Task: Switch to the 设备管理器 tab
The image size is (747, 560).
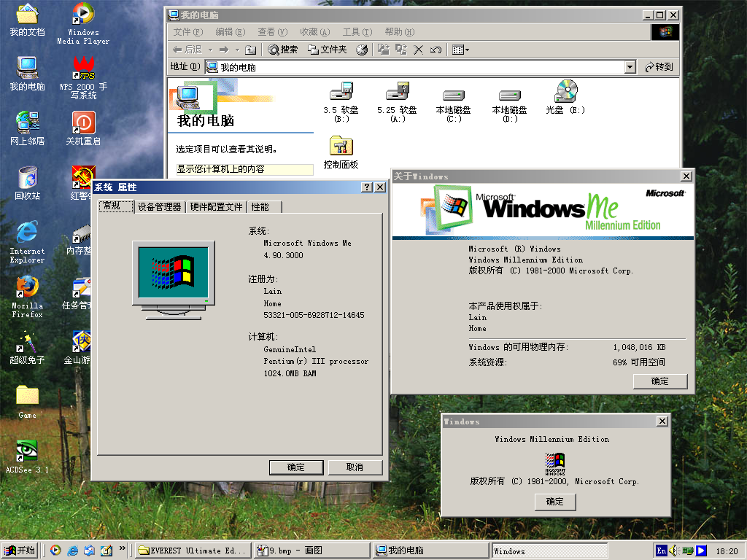Action: pos(160,207)
